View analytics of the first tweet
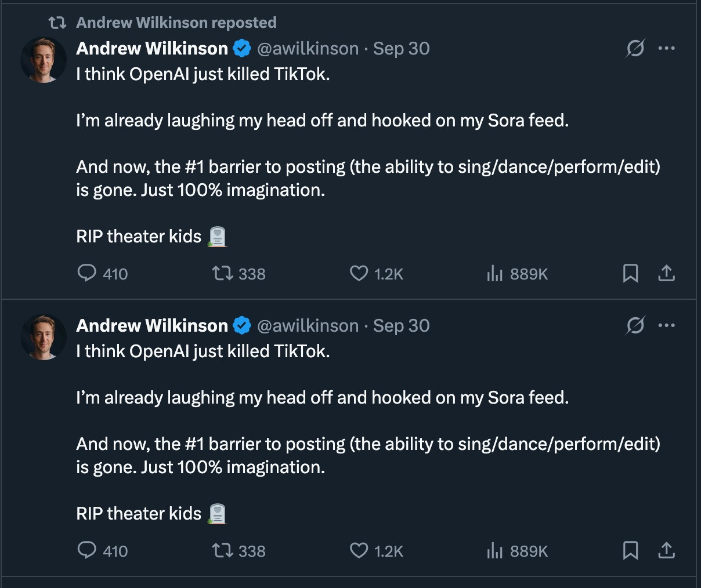The image size is (701, 588). (494, 273)
